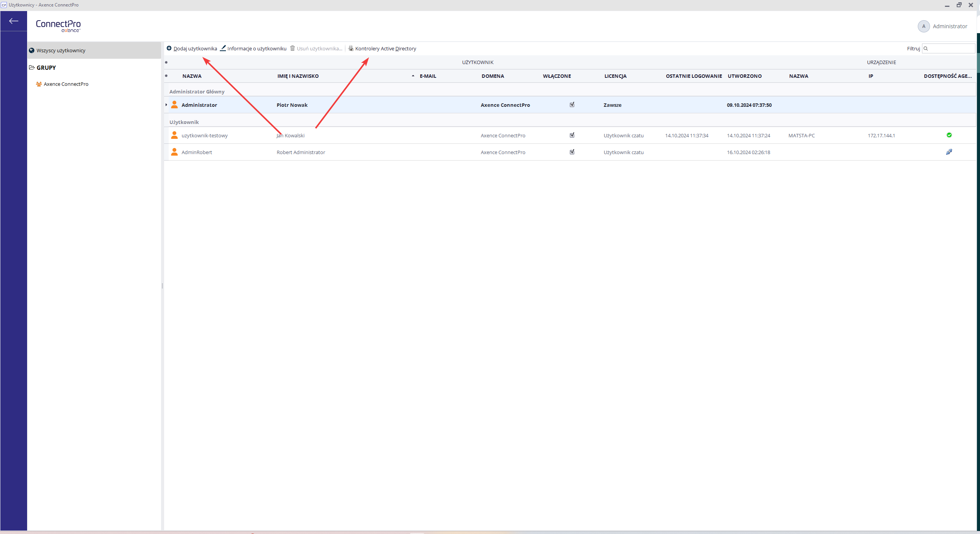The width and height of the screenshot is (980, 534).
Task: Open Informacje o użytkowniku
Action: pos(253,48)
